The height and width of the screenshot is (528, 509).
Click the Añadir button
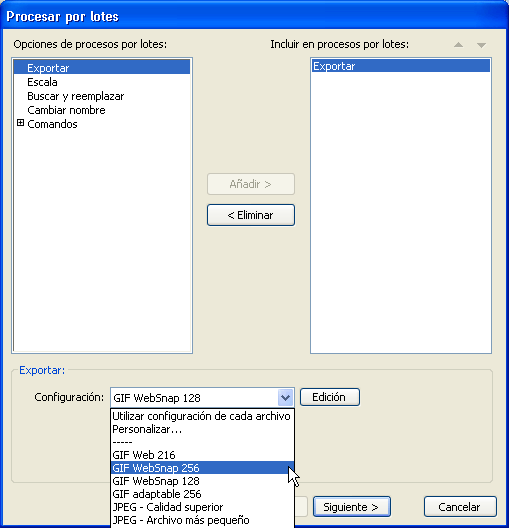251,184
